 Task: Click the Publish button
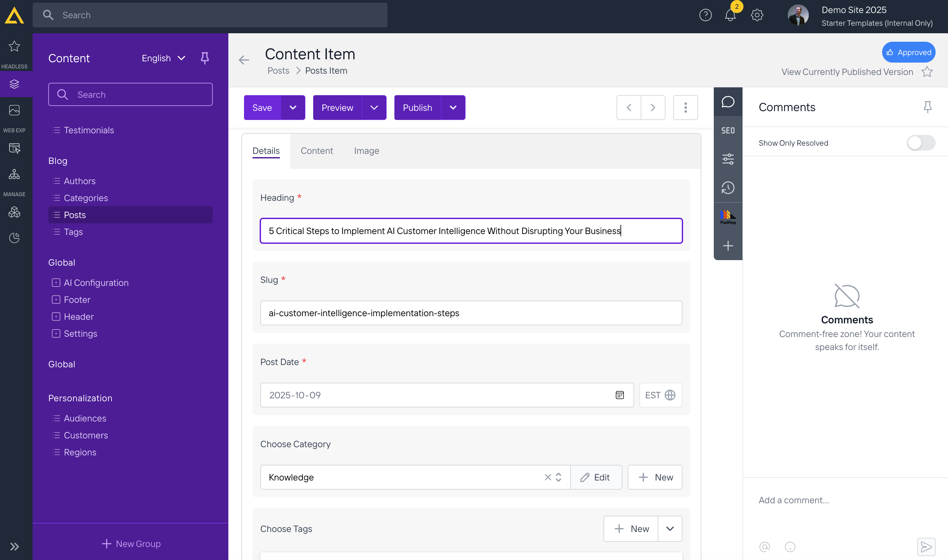click(x=417, y=108)
